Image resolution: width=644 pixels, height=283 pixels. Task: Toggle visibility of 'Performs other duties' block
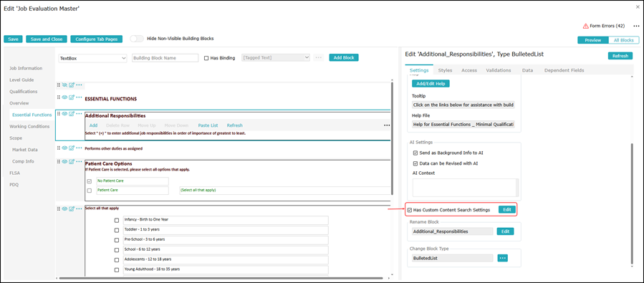click(64, 148)
